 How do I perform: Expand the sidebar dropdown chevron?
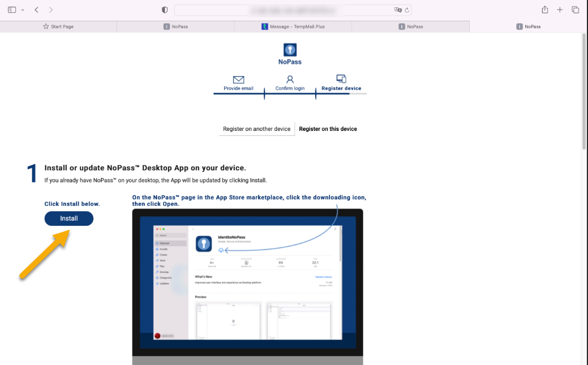(x=23, y=10)
